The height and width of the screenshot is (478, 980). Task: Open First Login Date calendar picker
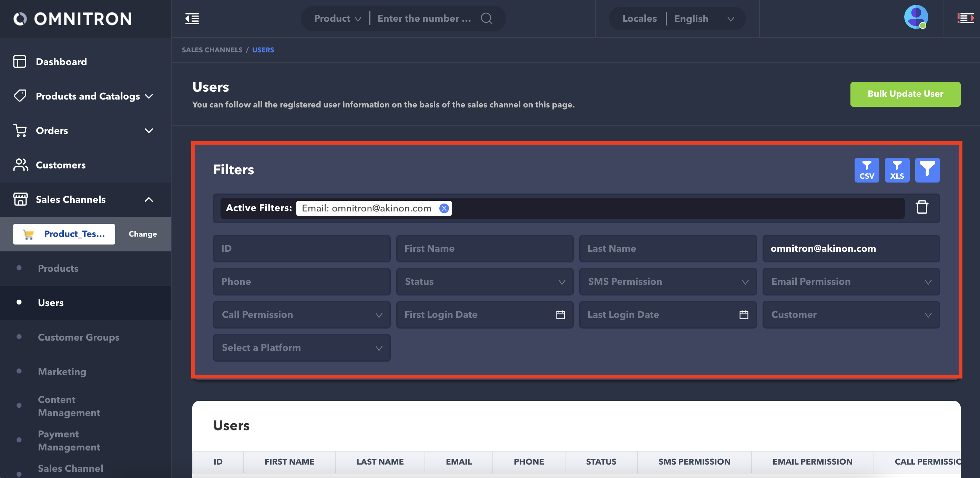[x=560, y=315]
